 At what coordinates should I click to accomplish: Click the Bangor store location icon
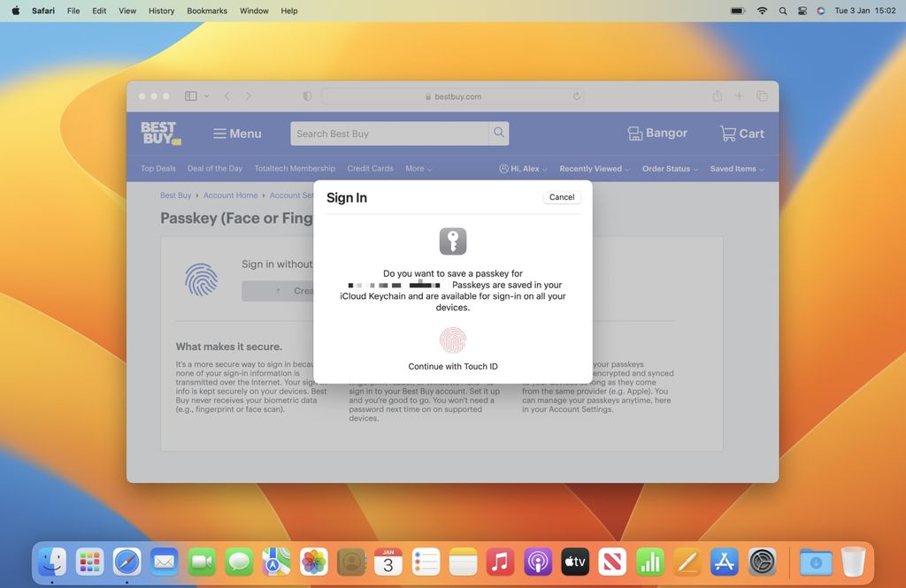point(634,133)
